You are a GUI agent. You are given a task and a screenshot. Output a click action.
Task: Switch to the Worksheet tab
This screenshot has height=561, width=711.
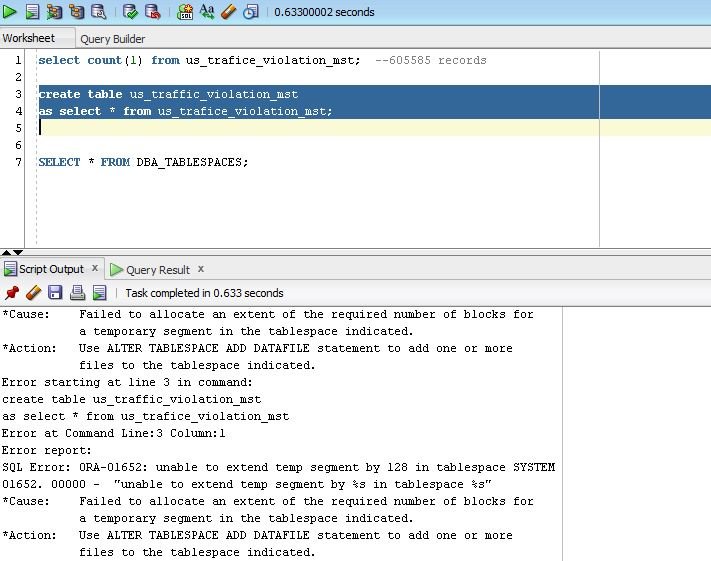[x=28, y=38]
